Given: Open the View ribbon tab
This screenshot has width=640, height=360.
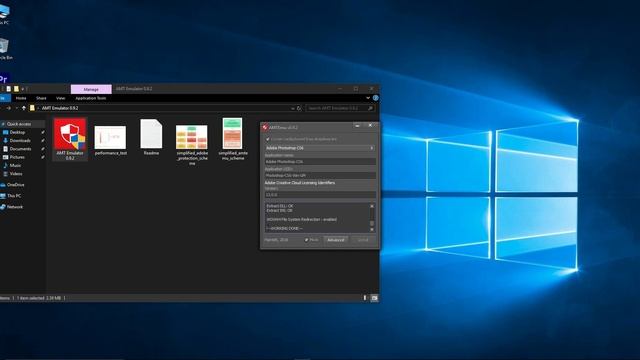Looking at the screenshot, I should pos(60,98).
